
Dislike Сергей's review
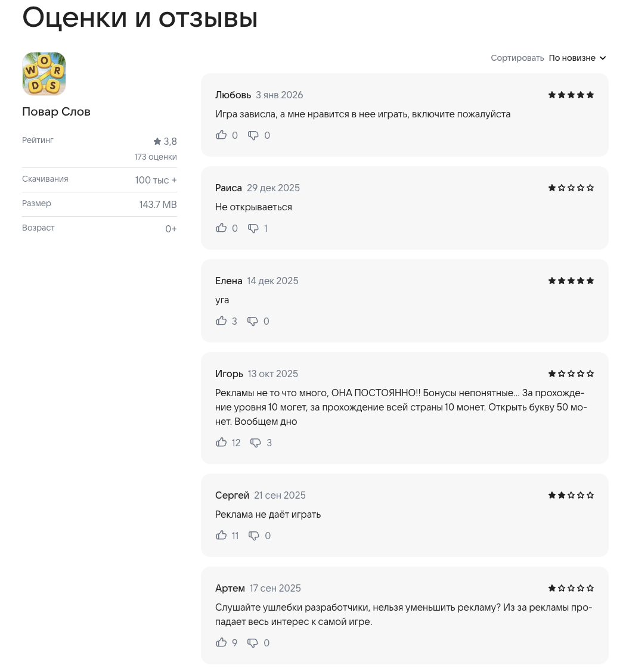point(254,536)
